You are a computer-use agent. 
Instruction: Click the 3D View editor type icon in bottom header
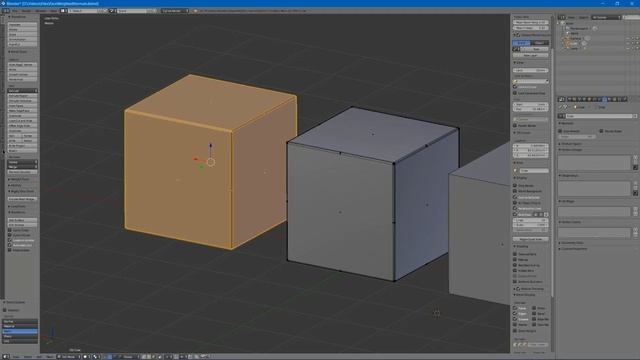point(6,356)
